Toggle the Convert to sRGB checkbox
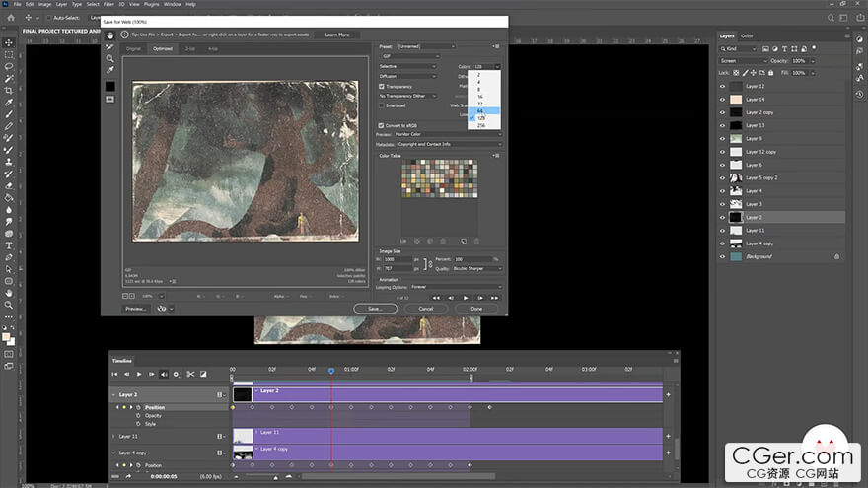868x488 pixels. click(381, 125)
